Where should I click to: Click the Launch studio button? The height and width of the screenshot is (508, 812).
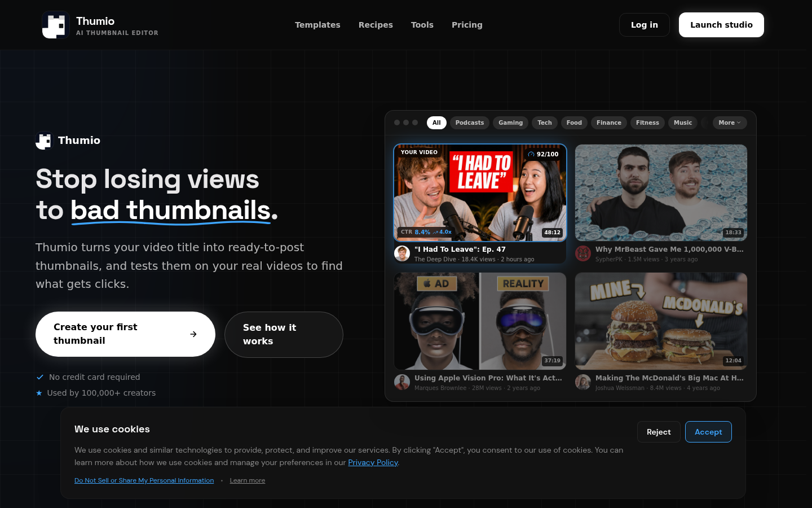pos(721,25)
